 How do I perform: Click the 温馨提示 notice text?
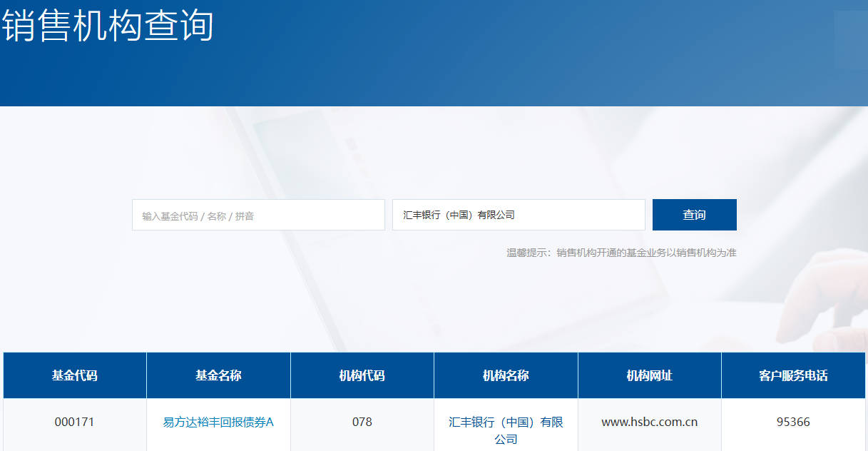621,253
